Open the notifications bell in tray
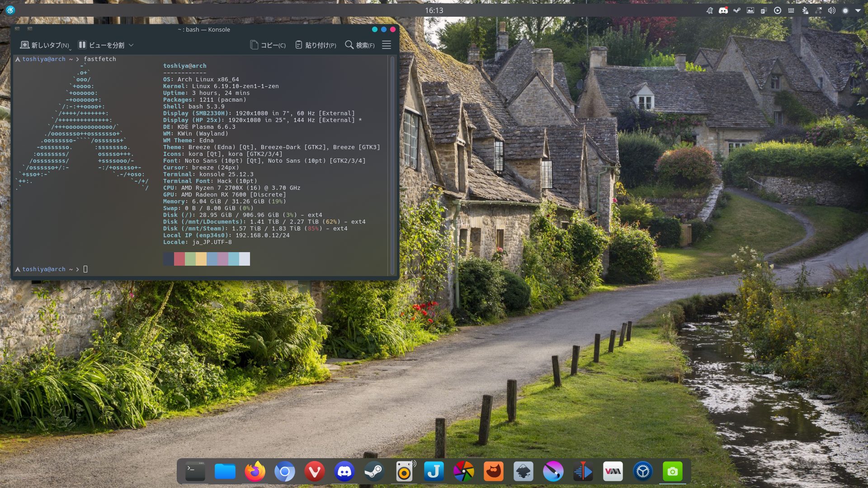Screen dimensions: 868x488 pos(710,10)
